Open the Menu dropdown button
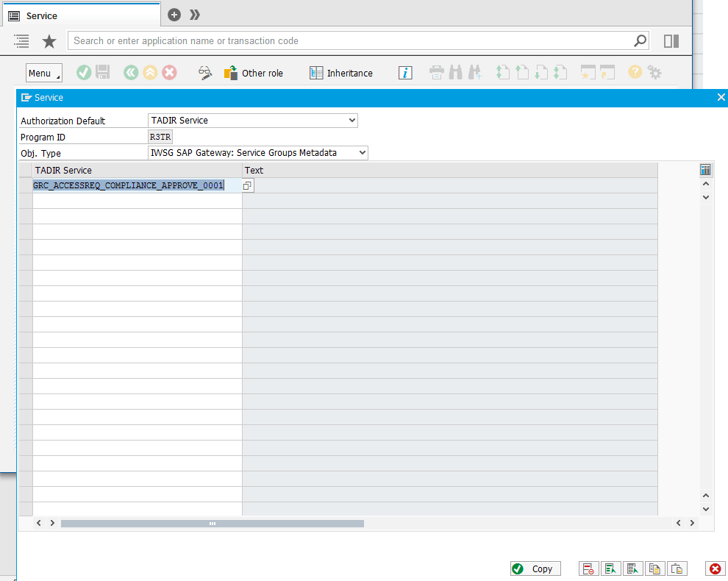This screenshot has height=581, width=728. click(44, 73)
